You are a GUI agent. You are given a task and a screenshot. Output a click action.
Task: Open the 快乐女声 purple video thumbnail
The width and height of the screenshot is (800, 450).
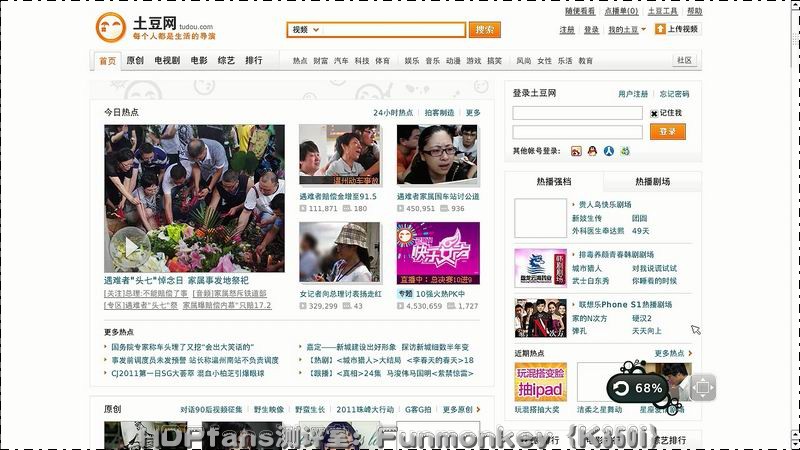(438, 253)
